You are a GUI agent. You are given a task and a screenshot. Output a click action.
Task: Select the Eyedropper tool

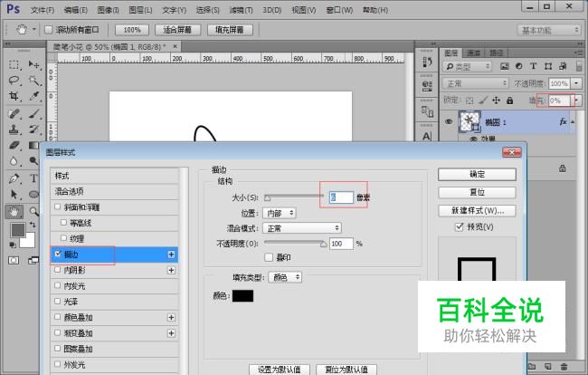34,96
